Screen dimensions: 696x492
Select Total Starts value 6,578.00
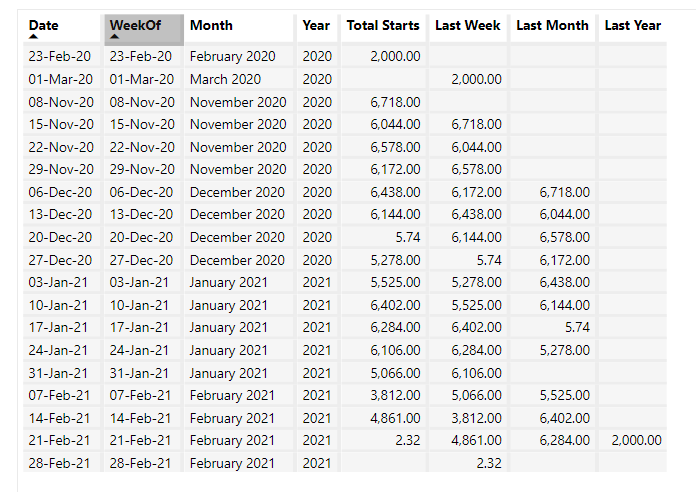(395, 147)
